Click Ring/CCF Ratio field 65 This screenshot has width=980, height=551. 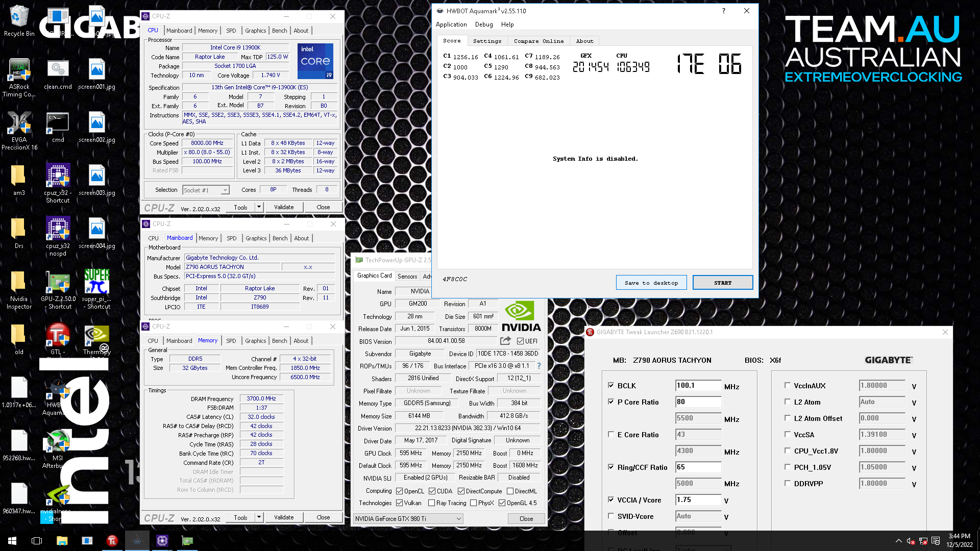698,467
